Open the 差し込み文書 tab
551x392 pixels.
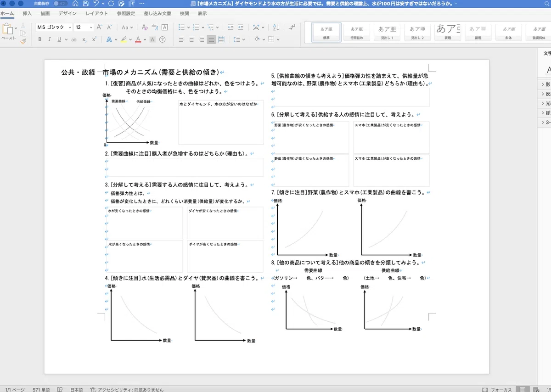pyautogui.click(x=157, y=14)
